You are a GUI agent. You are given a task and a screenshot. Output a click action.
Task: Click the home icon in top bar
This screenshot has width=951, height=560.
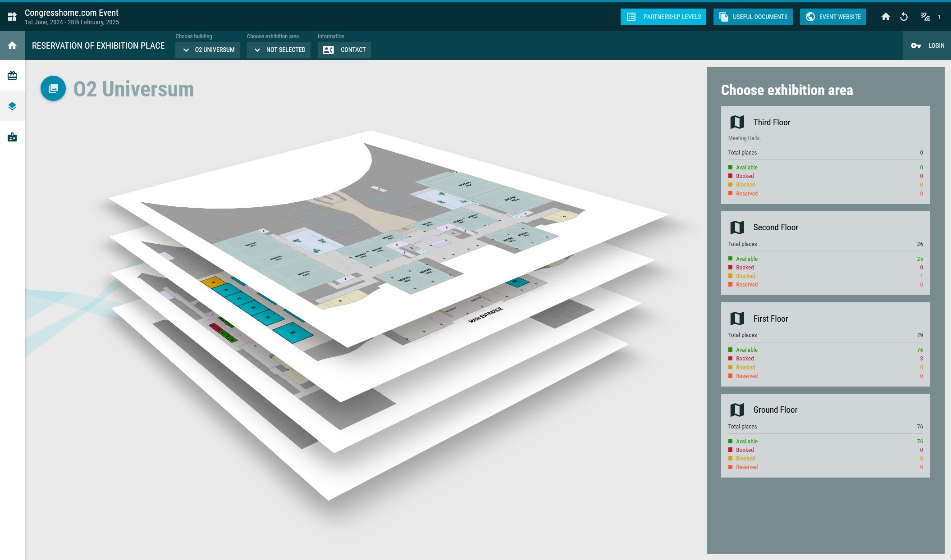886,17
